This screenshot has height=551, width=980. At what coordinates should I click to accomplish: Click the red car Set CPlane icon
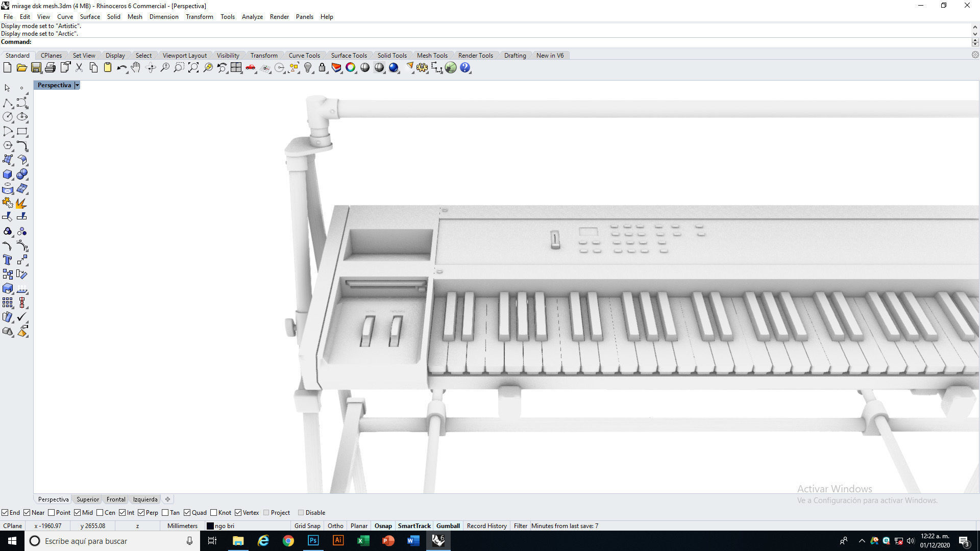(251, 68)
